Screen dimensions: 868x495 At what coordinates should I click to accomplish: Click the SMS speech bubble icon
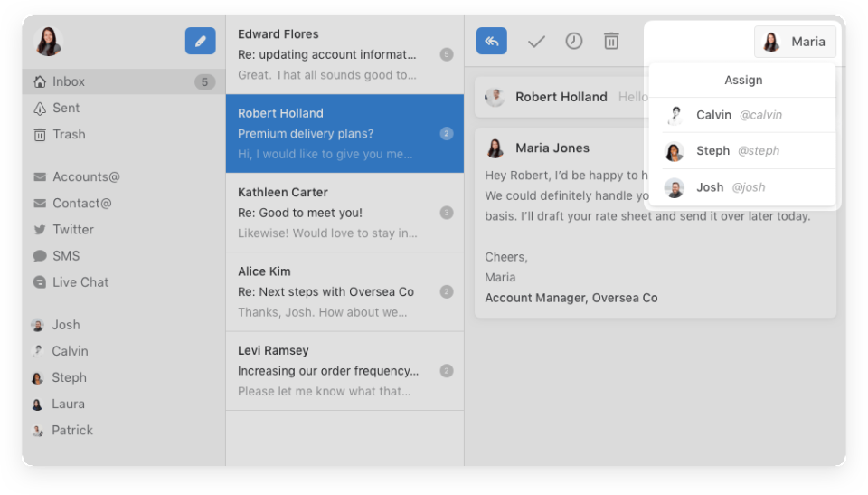pos(39,256)
